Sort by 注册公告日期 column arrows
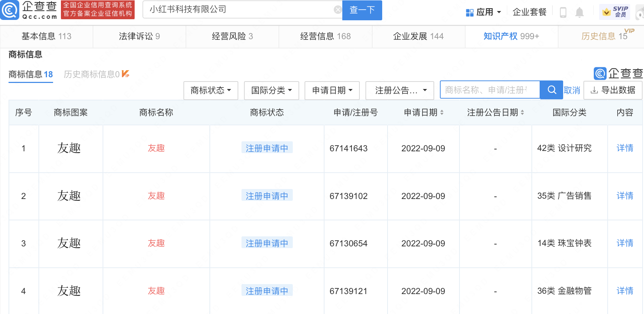Viewport: 644px width, 314px height. [x=522, y=112]
